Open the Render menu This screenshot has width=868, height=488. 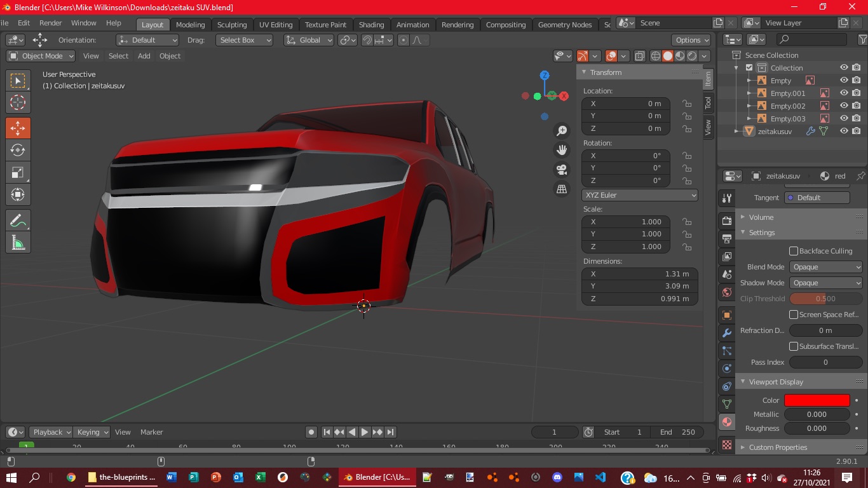click(x=51, y=23)
